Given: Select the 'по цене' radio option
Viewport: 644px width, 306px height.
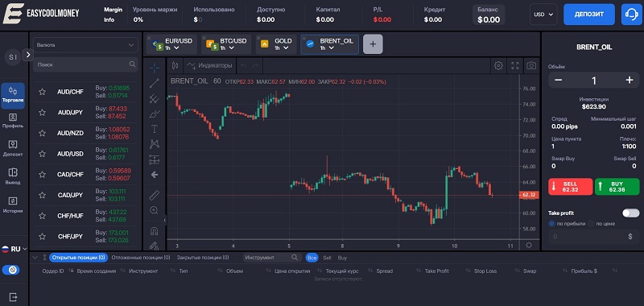Looking at the screenshot, I should 591,224.
